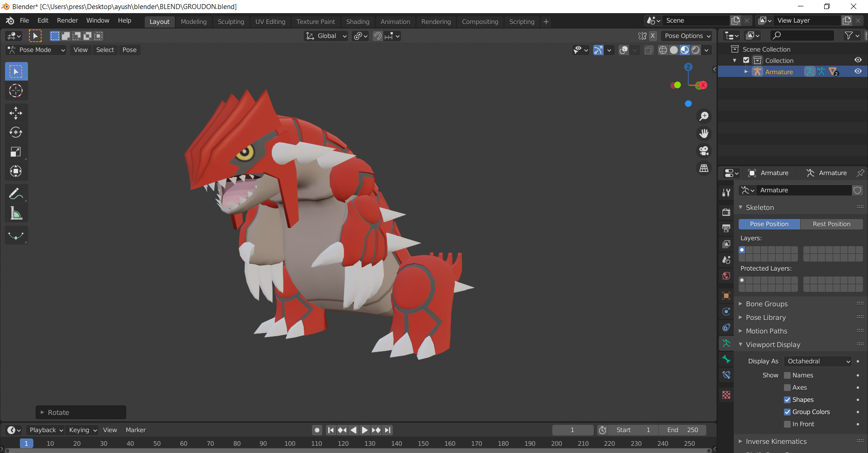This screenshot has height=453, width=868.
Task: Switch to the Texture Paint workspace tab
Action: [x=316, y=21]
